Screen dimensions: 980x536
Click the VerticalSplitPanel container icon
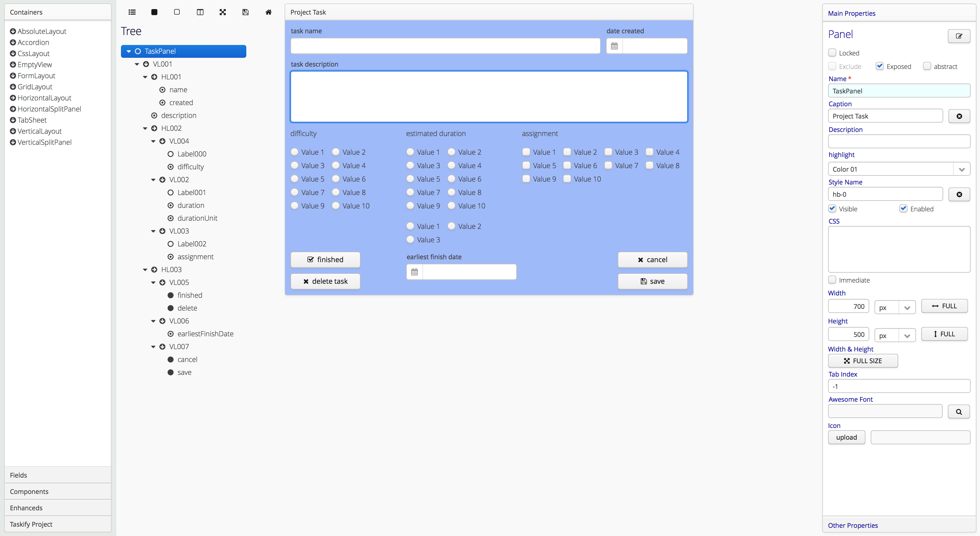click(13, 142)
